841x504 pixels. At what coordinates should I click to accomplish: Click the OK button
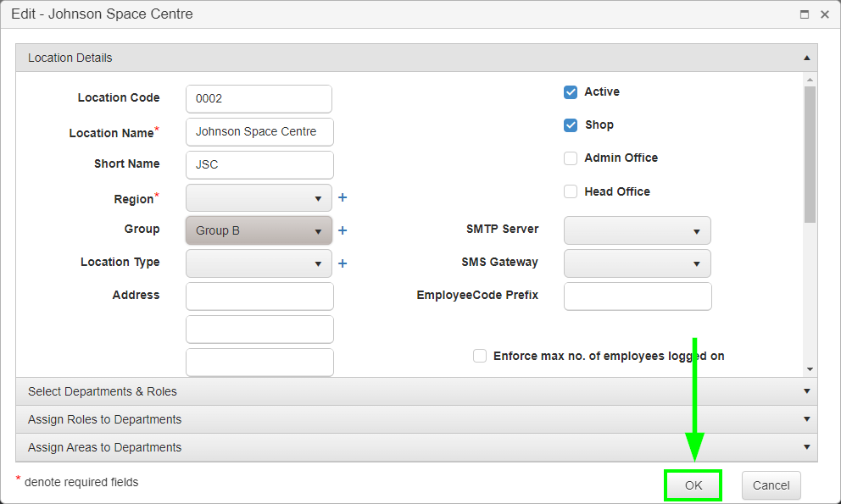[693, 485]
